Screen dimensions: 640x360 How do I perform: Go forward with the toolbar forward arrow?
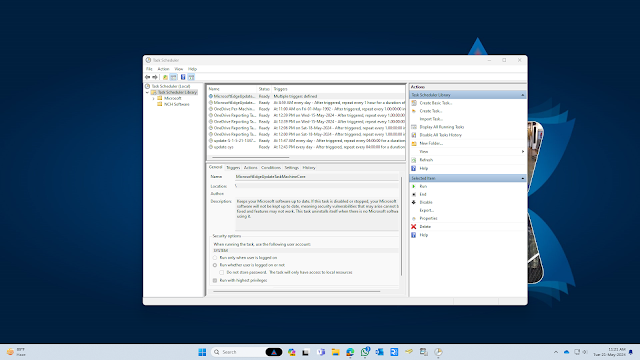pos(155,77)
